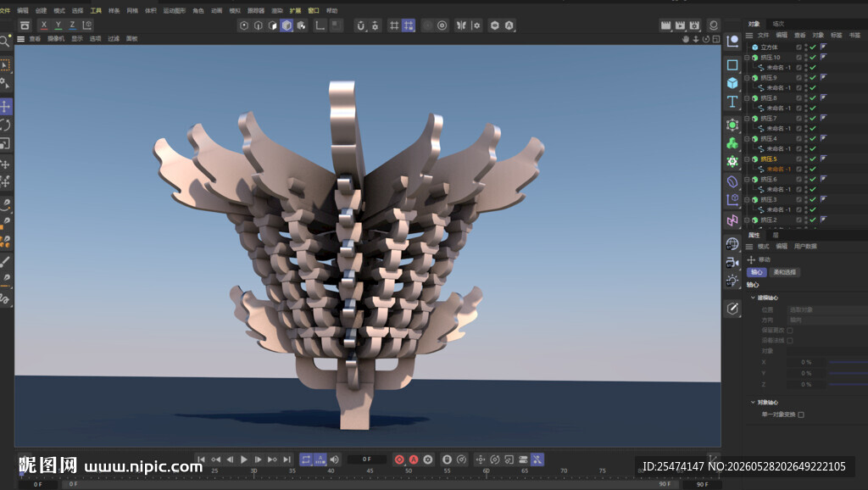The width and height of the screenshot is (868, 490).
Task: Add a Cube primitive from palette
Action: coord(732,83)
